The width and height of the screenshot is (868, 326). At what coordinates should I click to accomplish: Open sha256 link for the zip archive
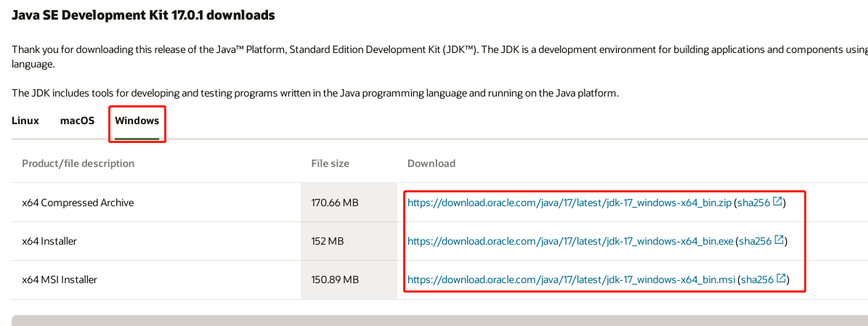(753, 203)
